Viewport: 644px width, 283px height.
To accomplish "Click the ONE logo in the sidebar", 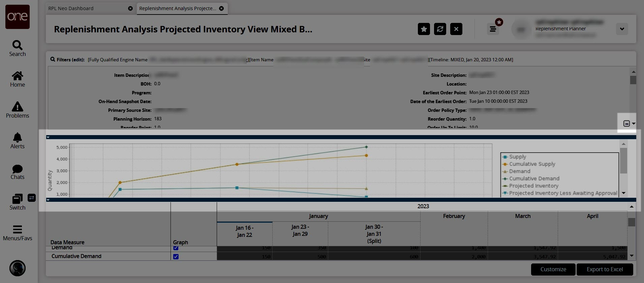I will tap(18, 17).
